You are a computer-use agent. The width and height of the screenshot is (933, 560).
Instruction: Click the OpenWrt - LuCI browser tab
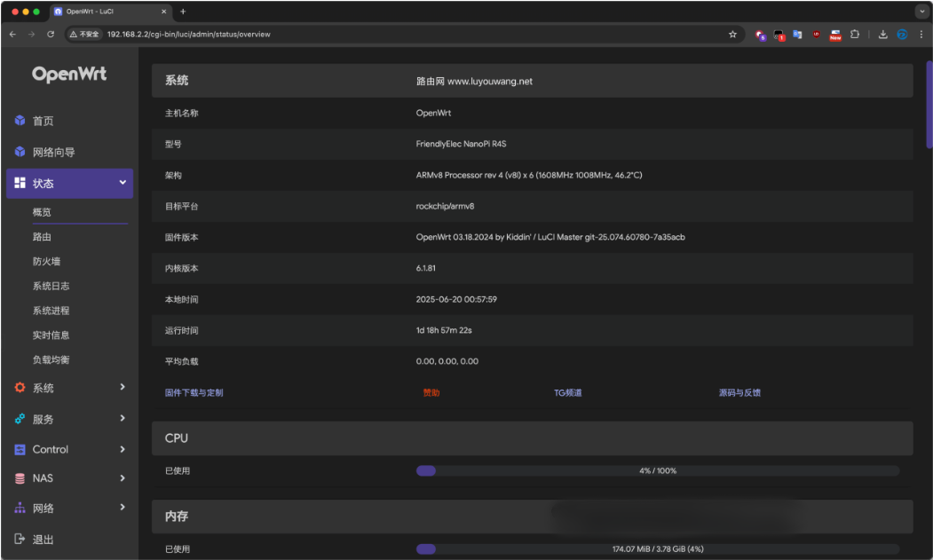[x=111, y=12]
